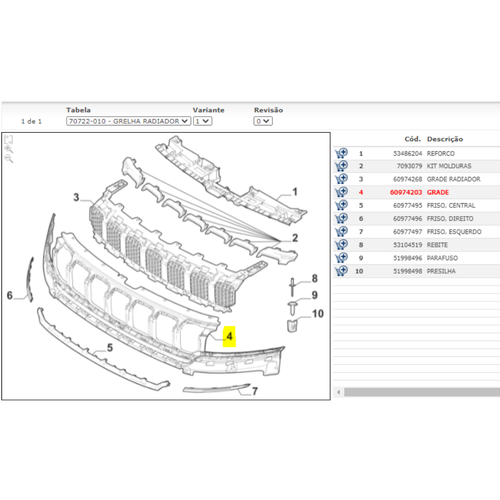Viewport: 500px width, 500px height.
Task: Add GRADE RADIADOR to cart
Action: pos(341,179)
